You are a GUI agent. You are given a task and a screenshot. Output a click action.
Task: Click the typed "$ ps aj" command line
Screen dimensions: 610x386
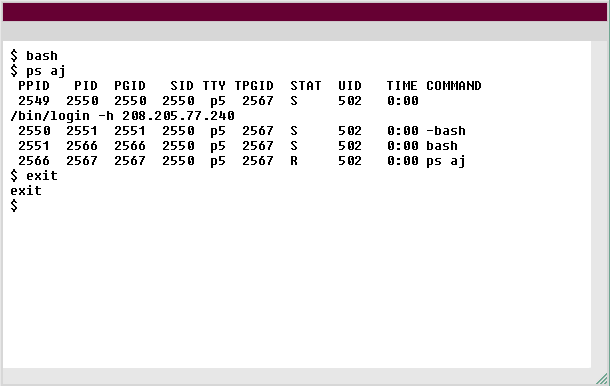(x=38, y=71)
